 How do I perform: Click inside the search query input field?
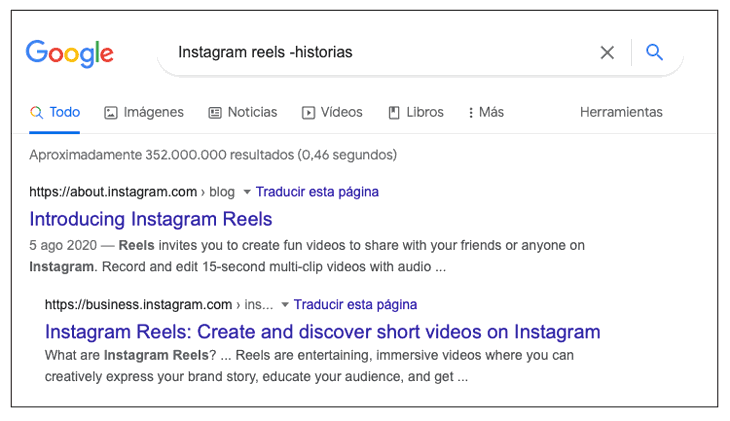pyautogui.click(x=380, y=52)
